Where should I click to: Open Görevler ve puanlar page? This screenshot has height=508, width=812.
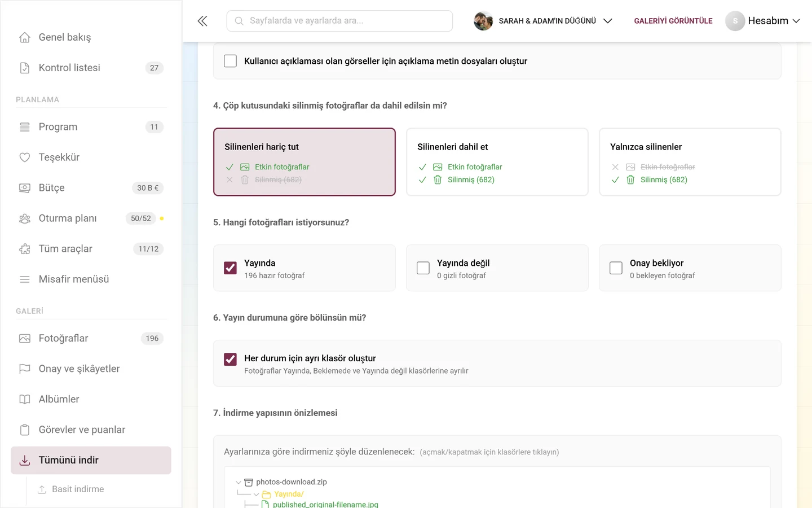91,430
